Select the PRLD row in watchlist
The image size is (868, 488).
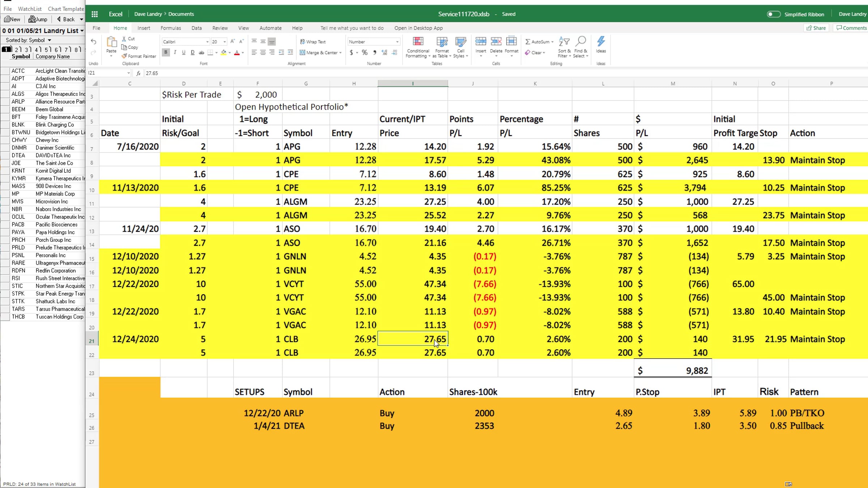click(x=43, y=248)
